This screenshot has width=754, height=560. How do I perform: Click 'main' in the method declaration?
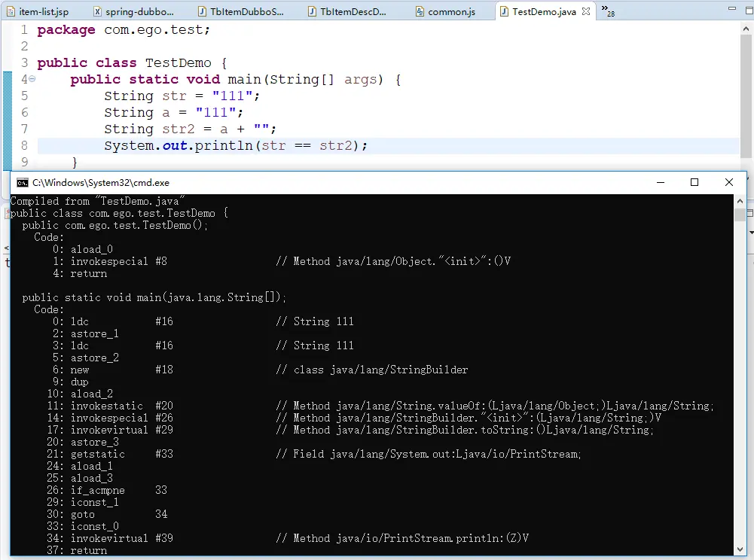click(244, 79)
